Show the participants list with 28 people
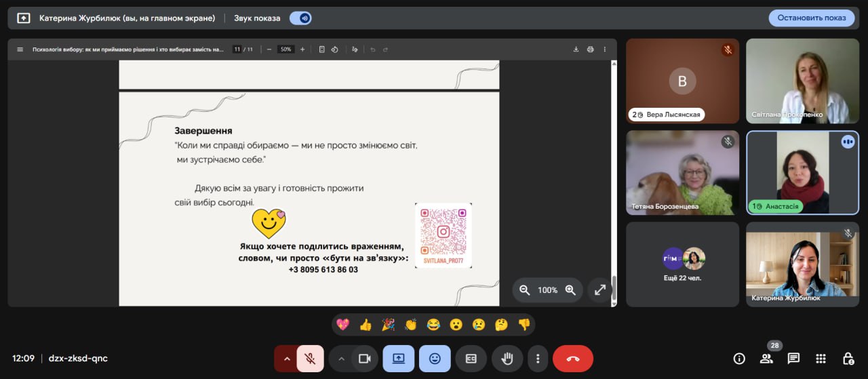868x379 pixels. coord(766,359)
